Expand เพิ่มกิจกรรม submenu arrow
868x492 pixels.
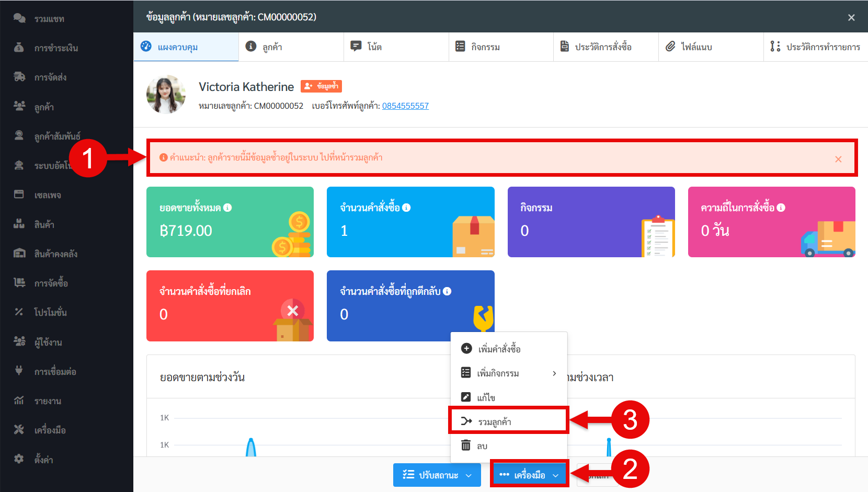(554, 373)
